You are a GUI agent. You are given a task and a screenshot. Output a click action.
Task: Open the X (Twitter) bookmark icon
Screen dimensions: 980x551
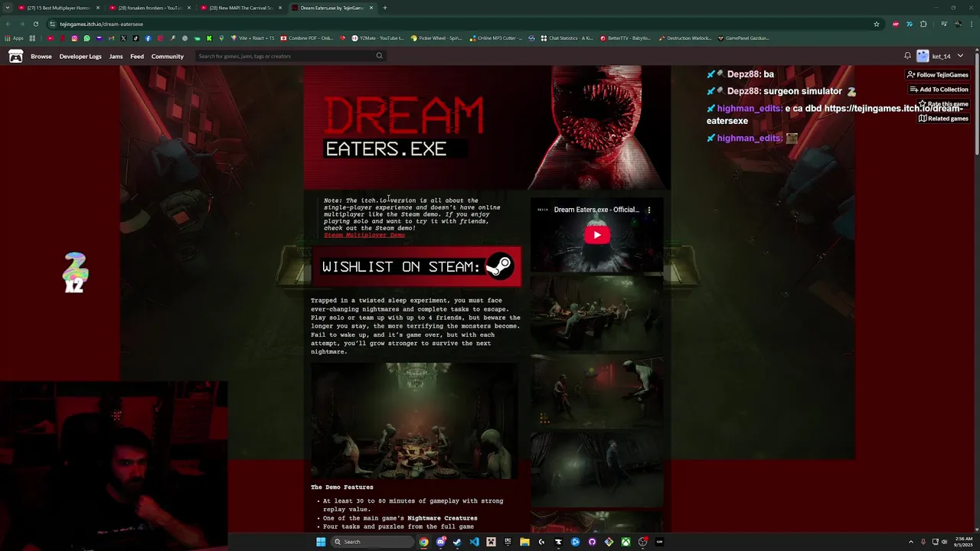point(123,38)
